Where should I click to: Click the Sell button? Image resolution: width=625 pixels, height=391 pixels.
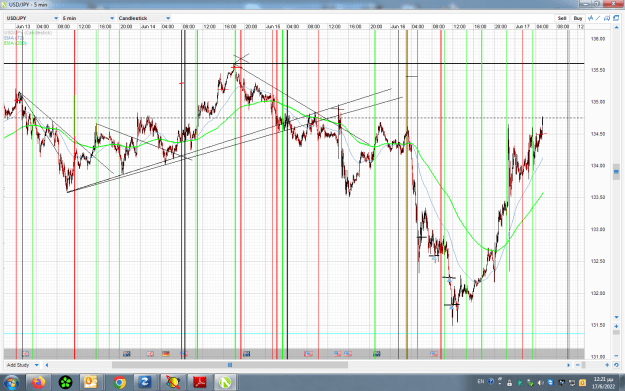[562, 18]
